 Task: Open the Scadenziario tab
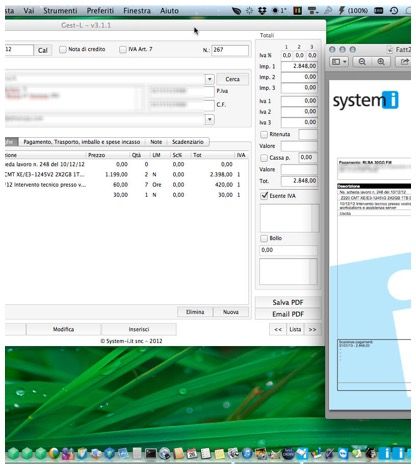(188, 142)
